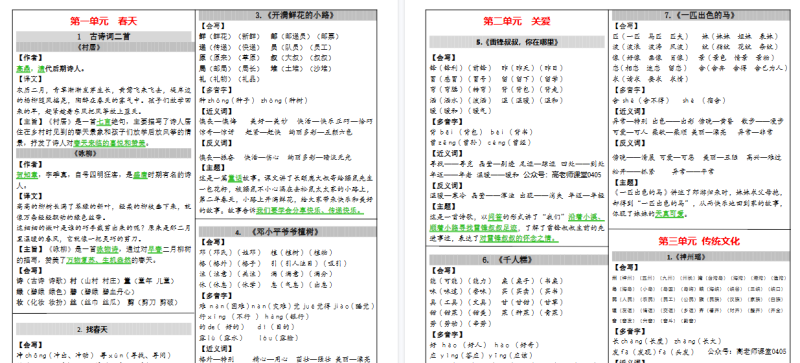This screenshot has height=363, width=800.
Task: Click the green underlined word 咏物诗
Action: [x=108, y=249]
